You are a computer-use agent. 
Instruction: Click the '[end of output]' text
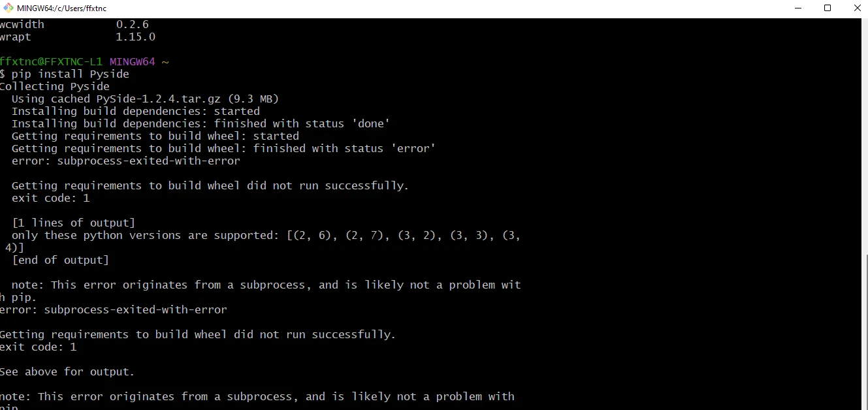click(60, 260)
